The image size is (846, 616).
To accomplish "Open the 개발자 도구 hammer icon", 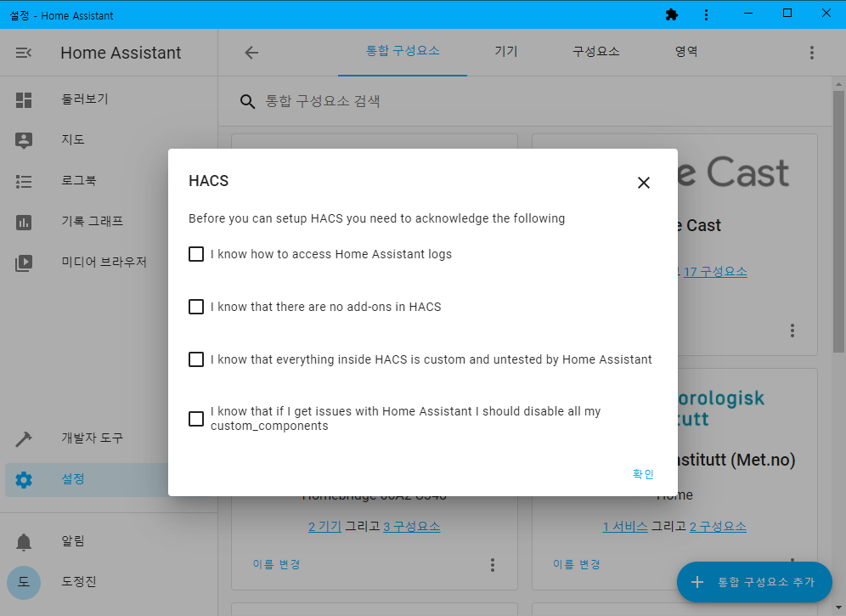I will point(24,439).
